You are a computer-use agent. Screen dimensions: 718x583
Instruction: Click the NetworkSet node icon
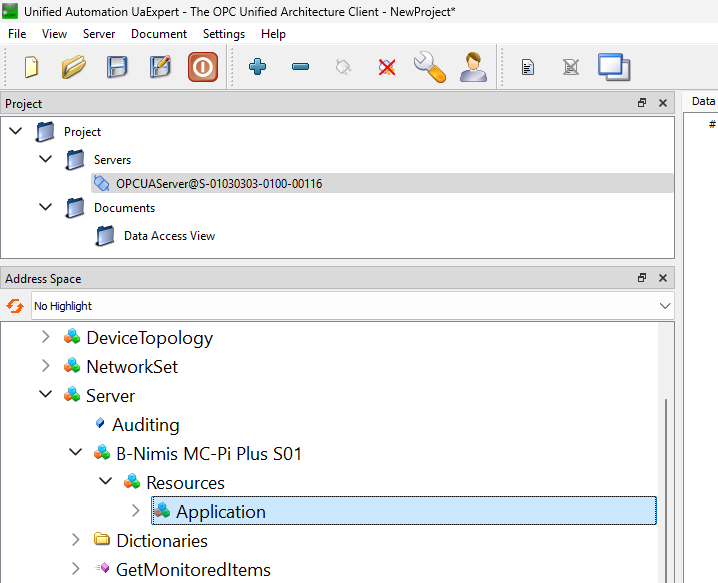pos(72,365)
